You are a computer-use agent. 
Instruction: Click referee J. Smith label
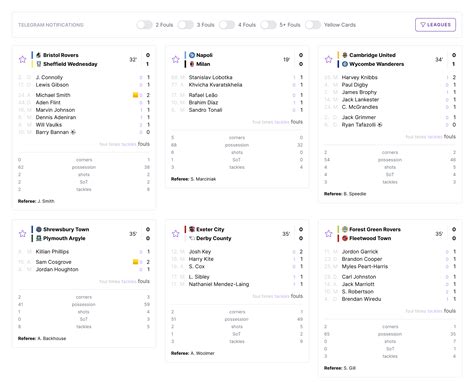tap(36, 201)
